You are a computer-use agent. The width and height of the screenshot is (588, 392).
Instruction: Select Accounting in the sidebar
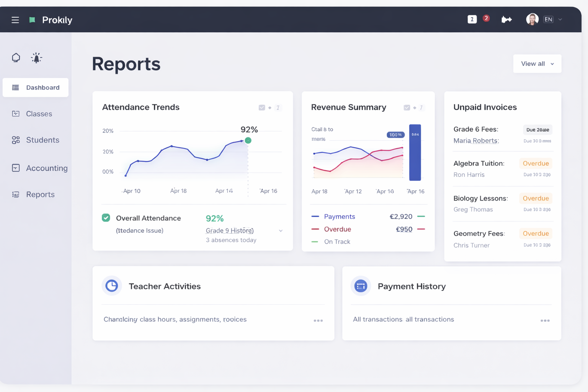[46, 168]
